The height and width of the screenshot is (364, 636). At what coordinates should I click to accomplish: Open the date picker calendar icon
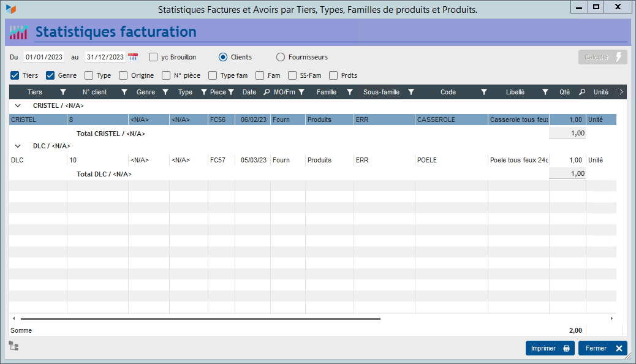(x=133, y=57)
